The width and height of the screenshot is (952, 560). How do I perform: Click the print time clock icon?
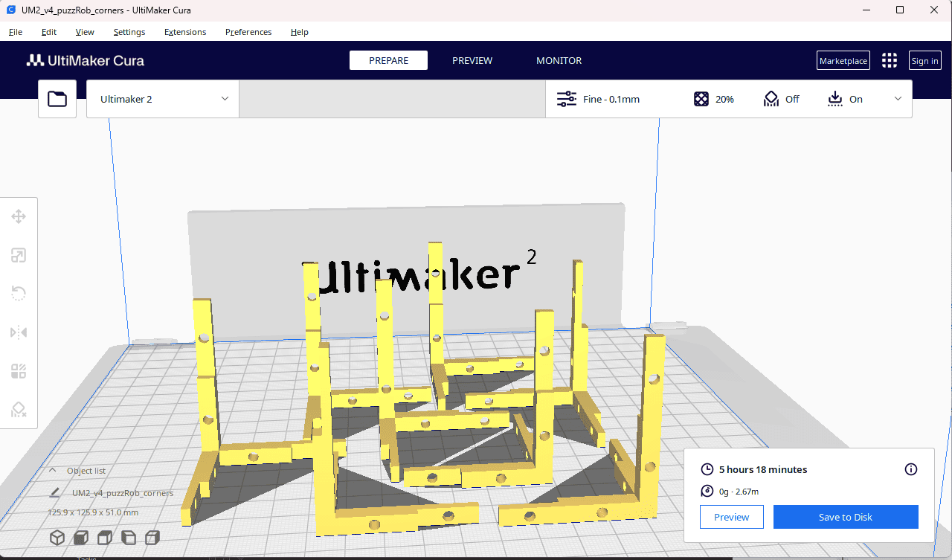[707, 469]
